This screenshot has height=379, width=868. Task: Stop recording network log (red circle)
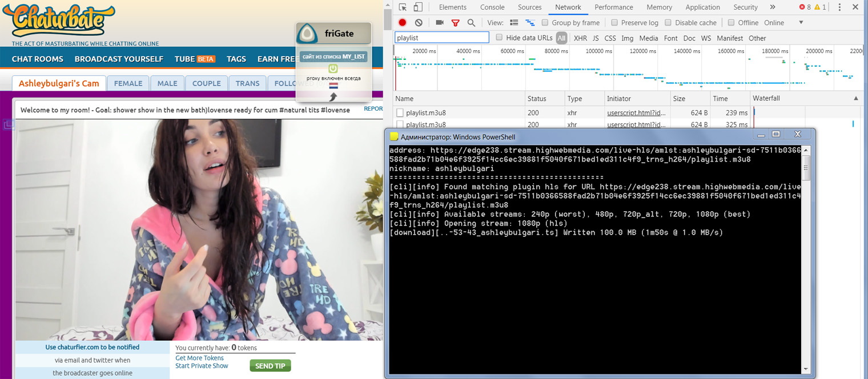click(x=403, y=23)
